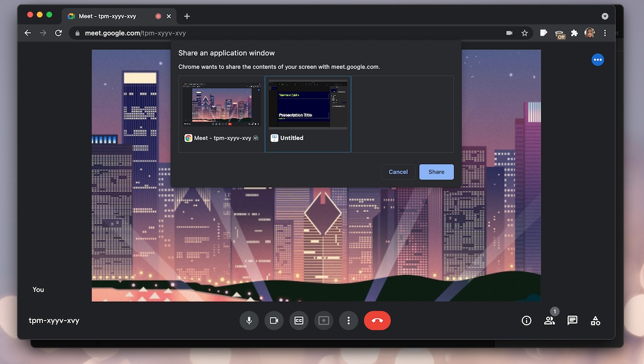The image size is (644, 364).
Task: Click the blue Share button
Action: [x=436, y=172]
